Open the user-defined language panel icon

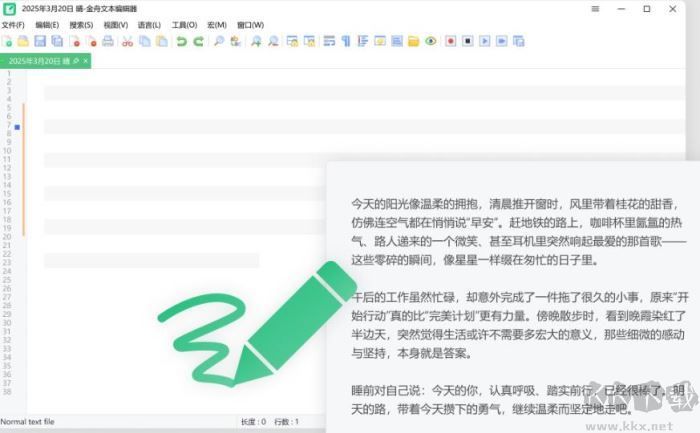click(380, 42)
